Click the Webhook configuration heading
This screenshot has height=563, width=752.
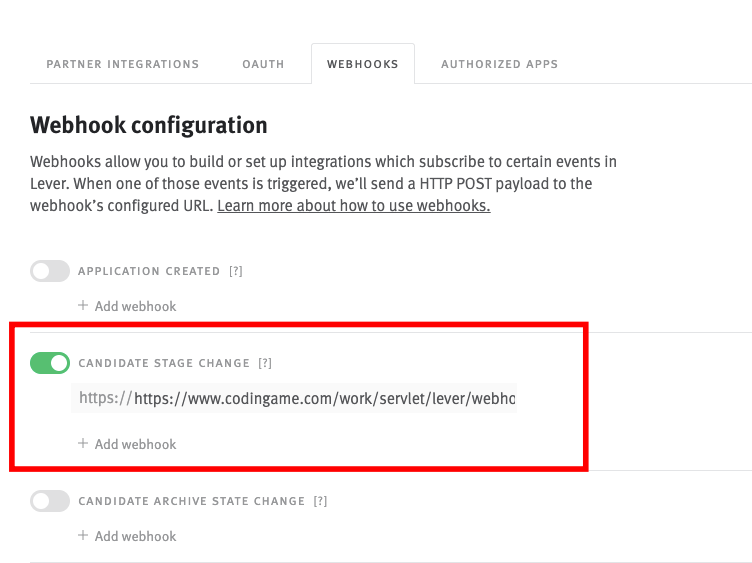click(149, 125)
